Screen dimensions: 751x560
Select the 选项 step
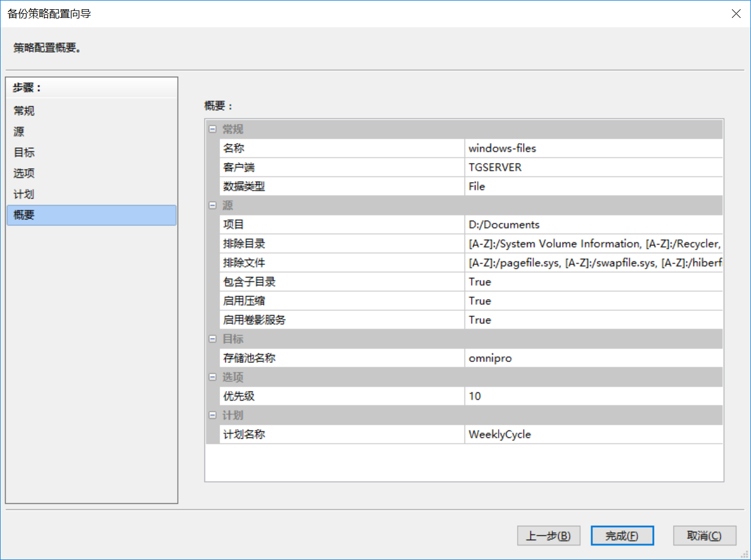[x=24, y=173]
